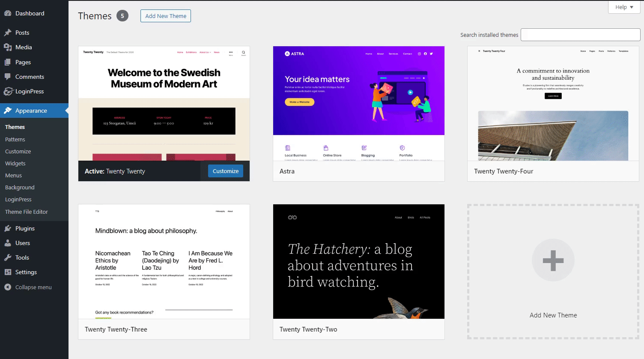Select Appearance menu item
The image size is (644, 359).
(34, 111)
